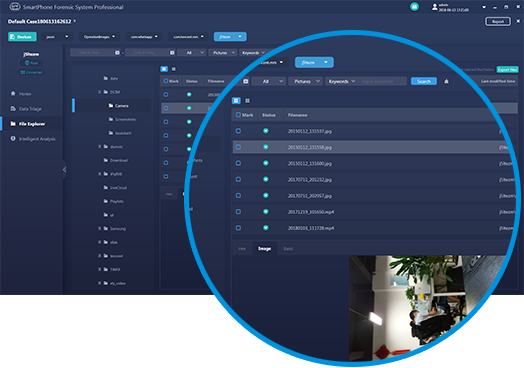This screenshot has width=524, height=368.
Task: Click the SmartPhone Forensic System logo icon
Action: click(x=15, y=7)
